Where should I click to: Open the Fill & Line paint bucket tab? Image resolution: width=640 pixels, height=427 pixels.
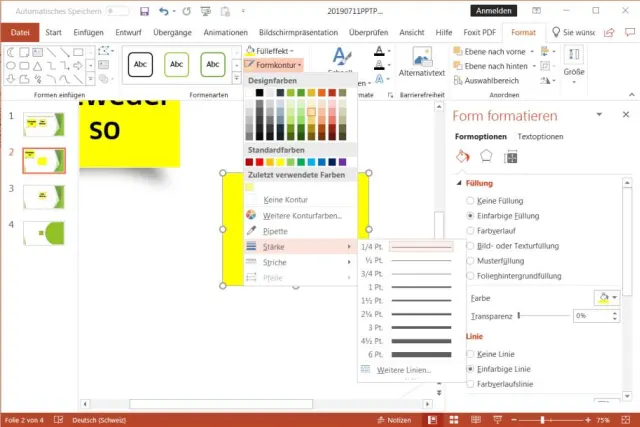(x=463, y=156)
